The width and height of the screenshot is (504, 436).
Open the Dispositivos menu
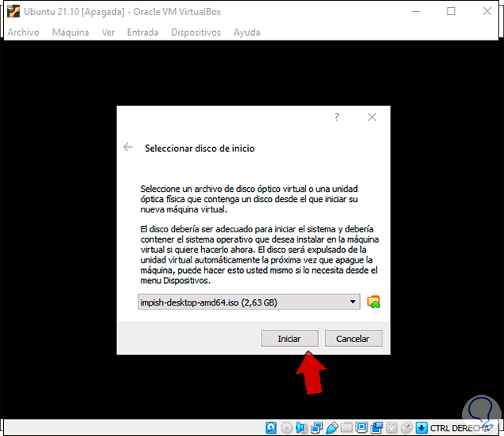click(196, 32)
